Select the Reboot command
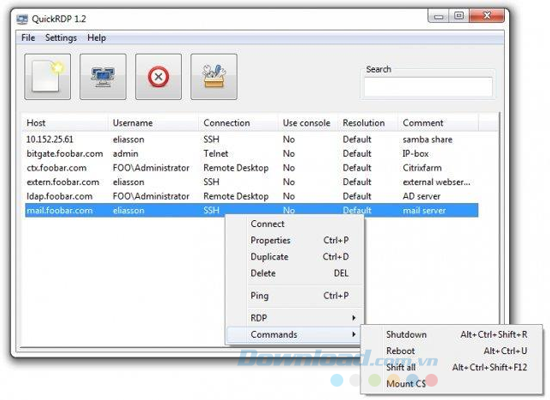Screen dimensions: 550x400 click(x=401, y=351)
